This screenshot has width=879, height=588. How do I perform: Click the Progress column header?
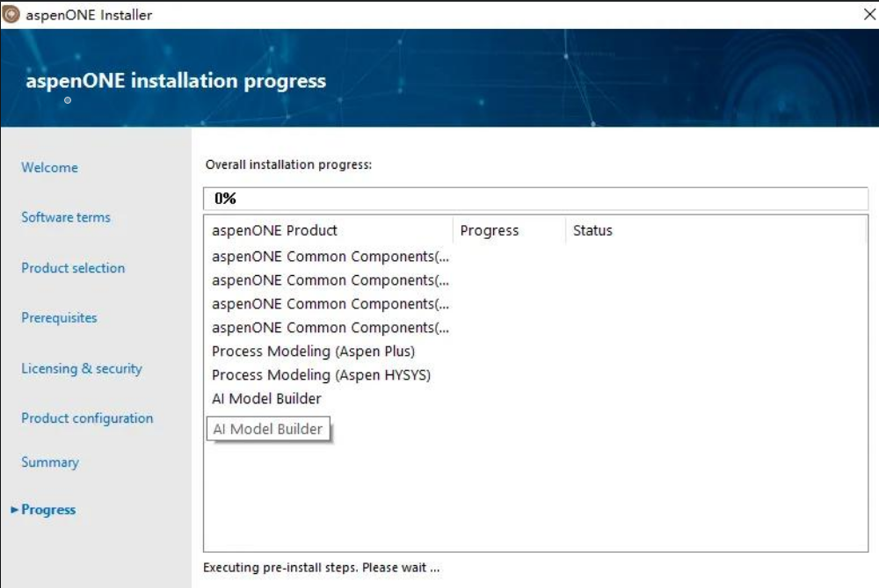[509, 230]
